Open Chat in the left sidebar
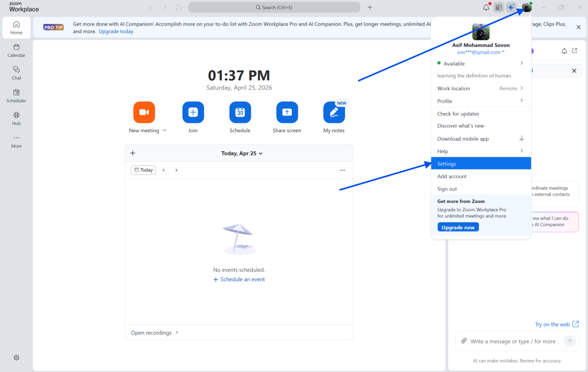The image size is (588, 372). tap(16, 73)
